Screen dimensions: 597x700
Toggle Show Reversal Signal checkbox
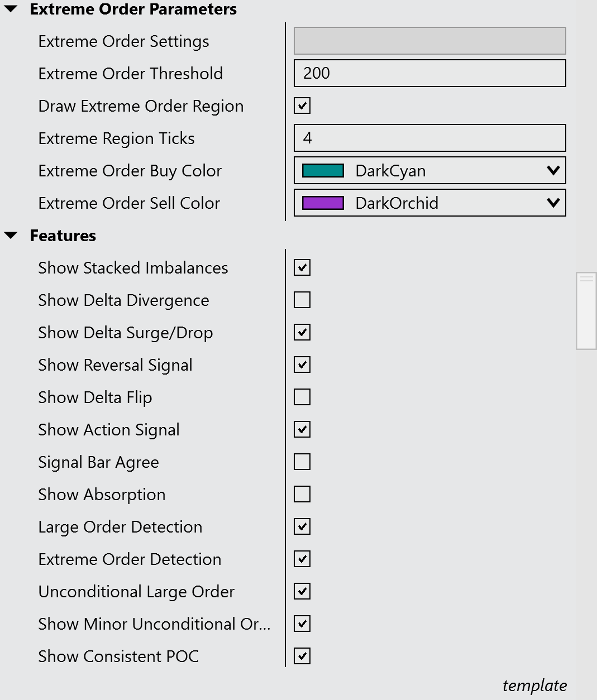point(302,365)
